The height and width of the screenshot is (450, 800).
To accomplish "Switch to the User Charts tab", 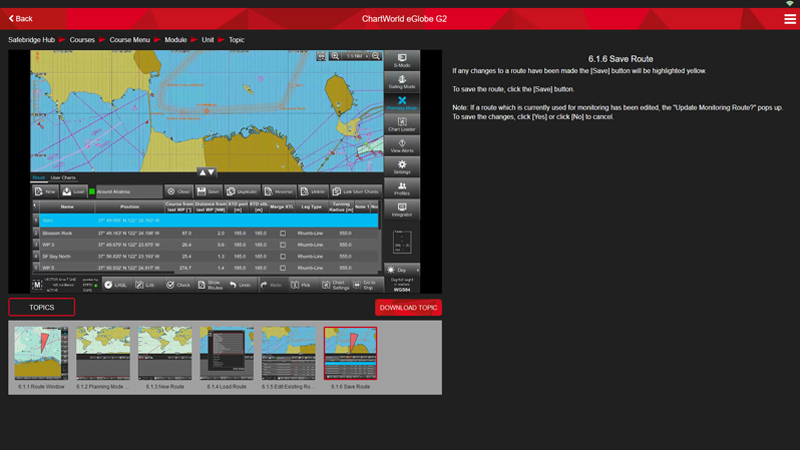I will (x=63, y=178).
